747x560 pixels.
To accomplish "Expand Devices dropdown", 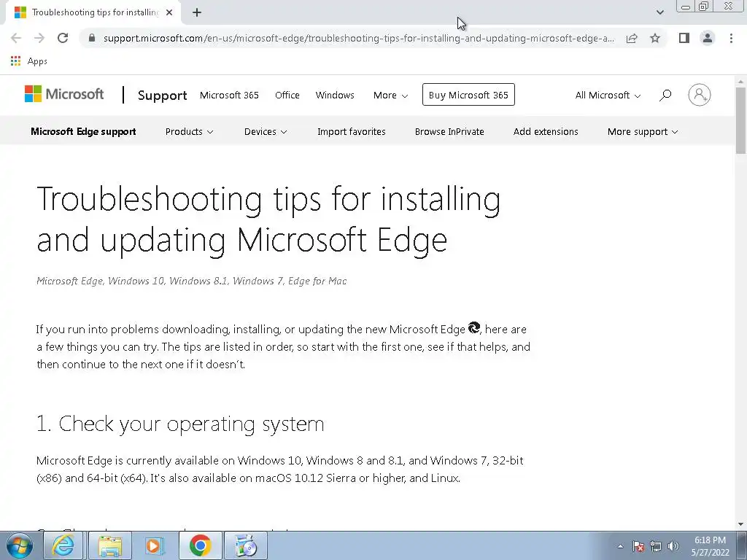I will 266,132.
